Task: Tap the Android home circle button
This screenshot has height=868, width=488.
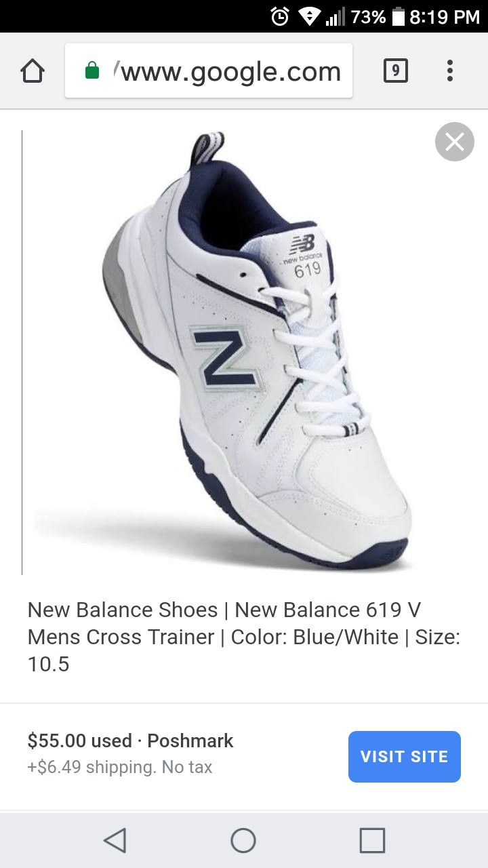Action: pyautogui.click(x=243, y=840)
